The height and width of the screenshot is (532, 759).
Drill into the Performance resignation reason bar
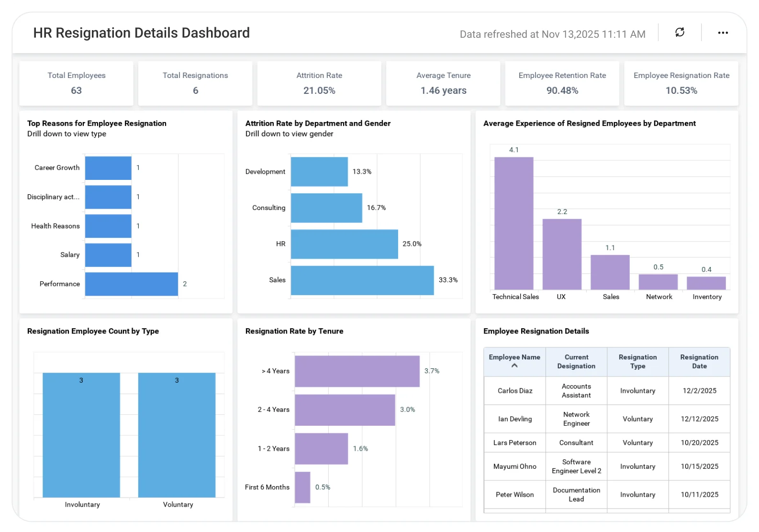pyautogui.click(x=132, y=284)
